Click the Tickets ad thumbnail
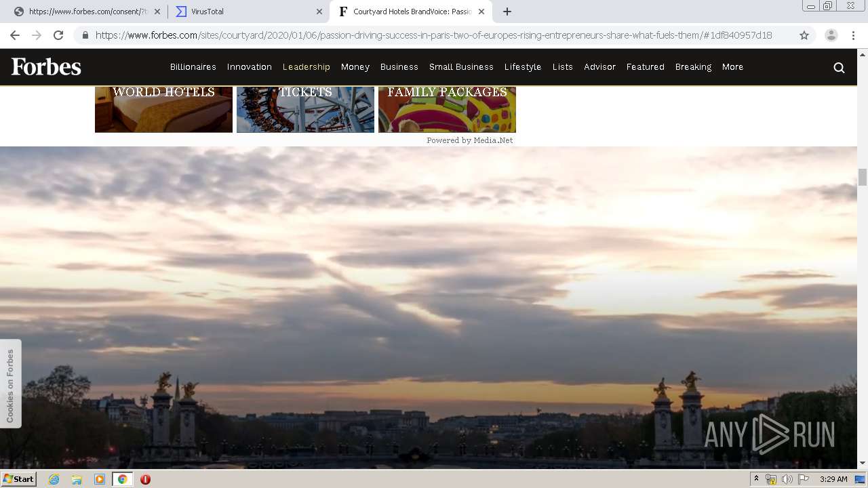868x488 pixels. [x=305, y=109]
